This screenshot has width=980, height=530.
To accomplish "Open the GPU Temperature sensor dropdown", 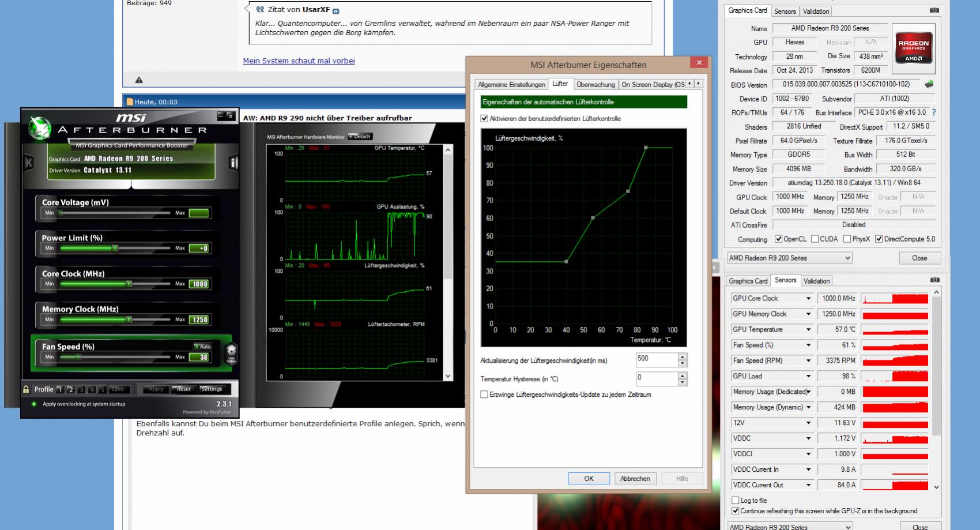I will pyautogui.click(x=808, y=330).
